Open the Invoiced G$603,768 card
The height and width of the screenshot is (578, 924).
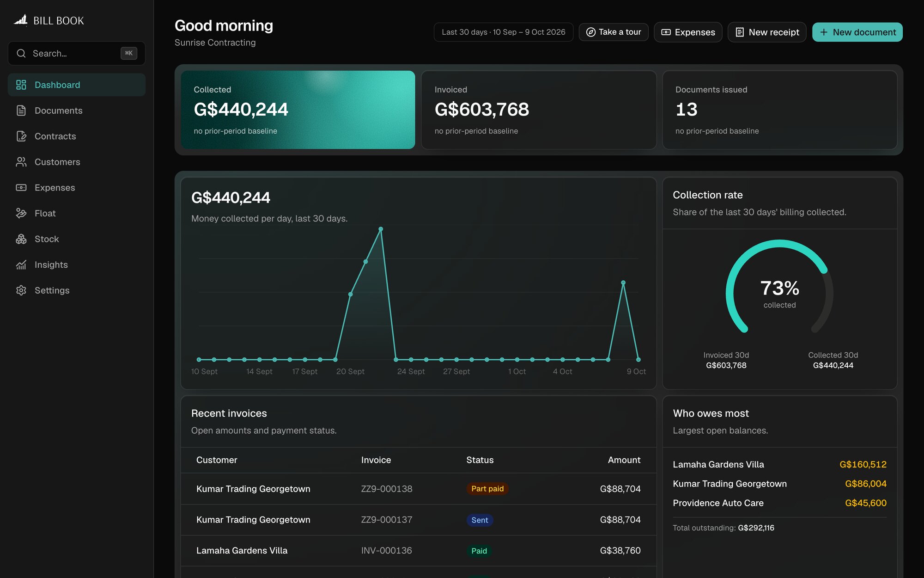coord(539,110)
